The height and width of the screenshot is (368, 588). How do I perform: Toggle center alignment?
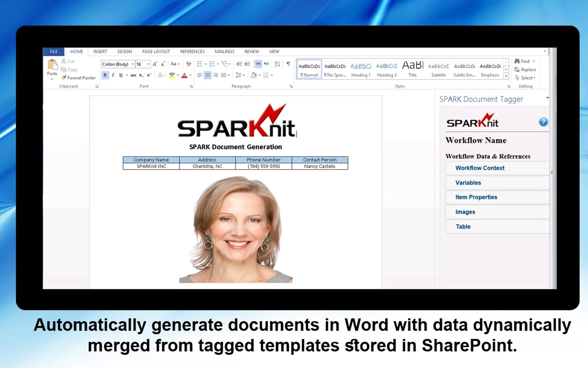[x=208, y=75]
